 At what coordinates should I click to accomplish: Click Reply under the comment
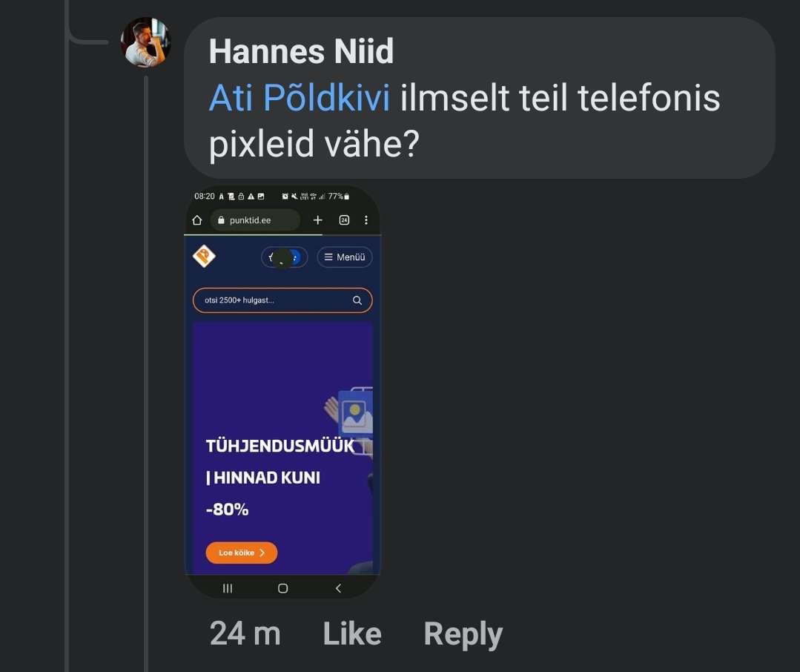click(463, 634)
